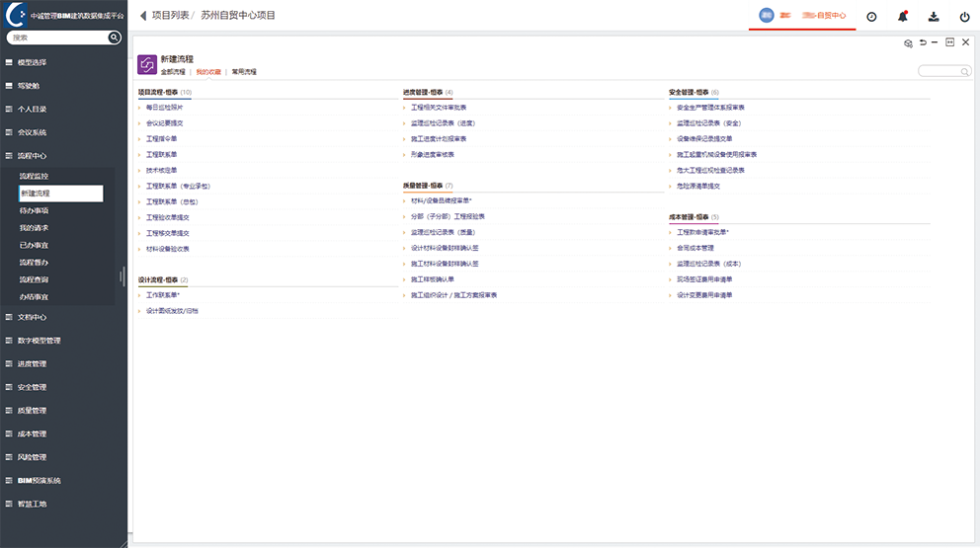The width and height of the screenshot is (980, 548).
Task: Click the back triangle before 项目列表
Action: point(143,16)
